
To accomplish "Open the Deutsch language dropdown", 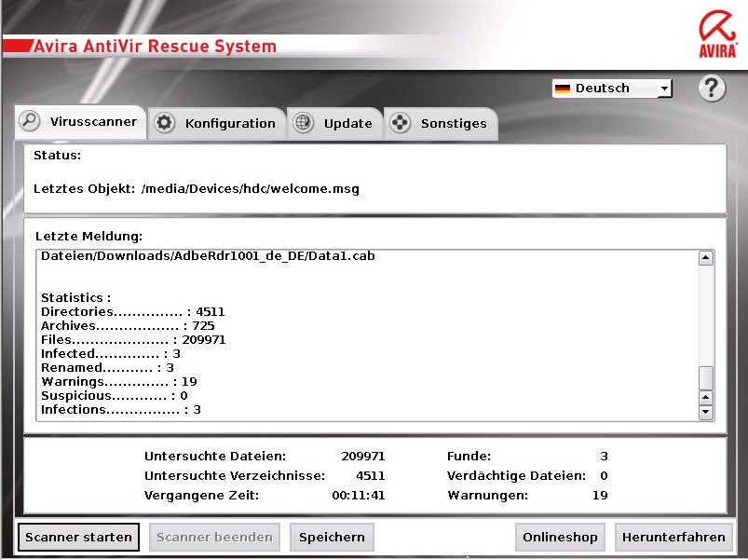I will tap(612, 89).
